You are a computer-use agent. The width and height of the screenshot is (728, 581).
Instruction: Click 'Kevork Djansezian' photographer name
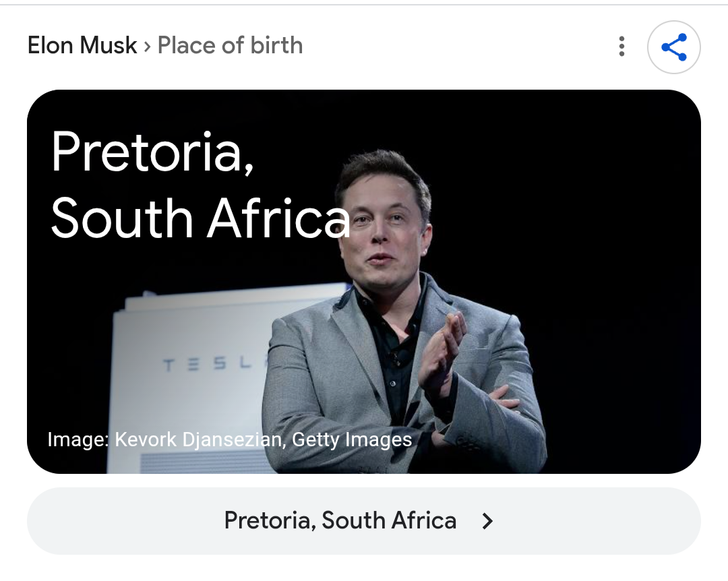click(198, 440)
